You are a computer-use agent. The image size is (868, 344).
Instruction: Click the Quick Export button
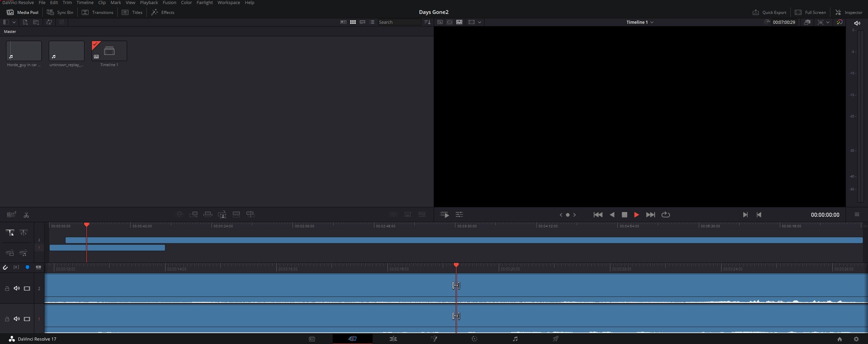pos(769,12)
